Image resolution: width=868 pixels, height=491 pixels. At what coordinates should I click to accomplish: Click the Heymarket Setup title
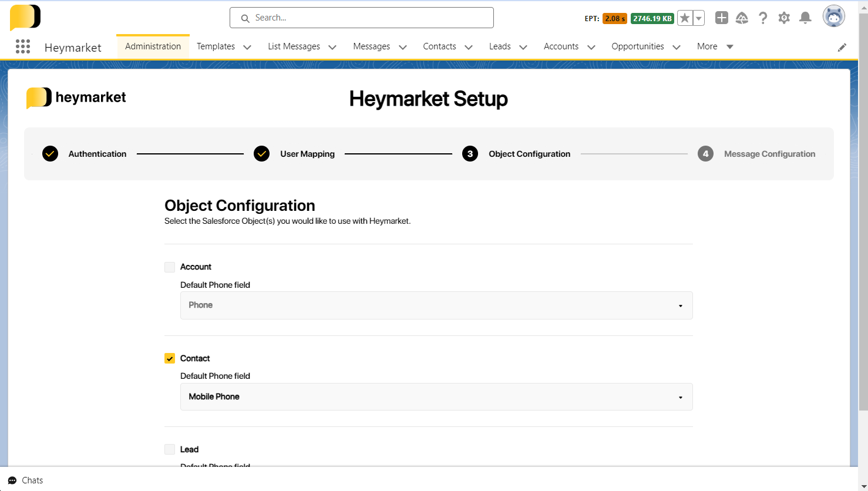click(428, 99)
